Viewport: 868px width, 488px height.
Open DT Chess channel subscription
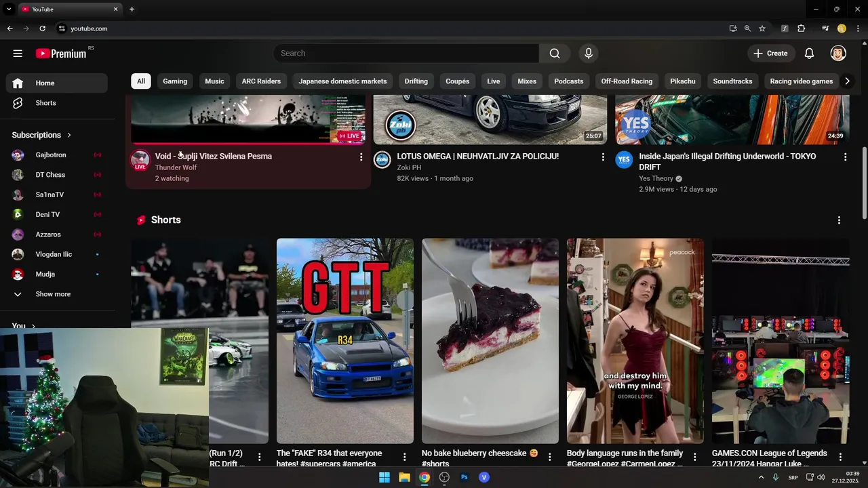pos(57,175)
